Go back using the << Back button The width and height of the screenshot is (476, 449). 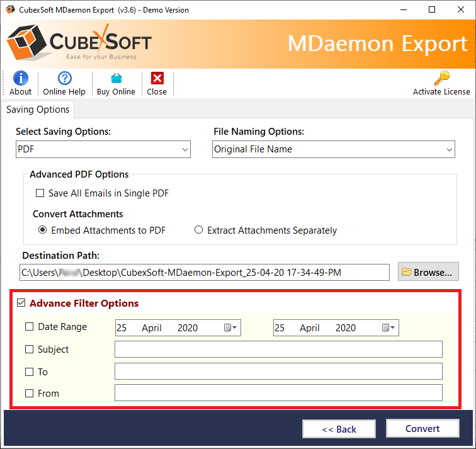coord(339,429)
